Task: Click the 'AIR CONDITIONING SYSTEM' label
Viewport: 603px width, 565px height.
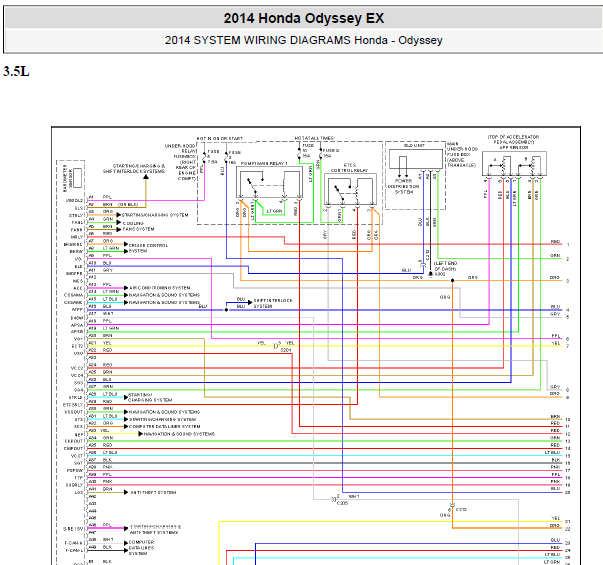Action: tap(160, 288)
